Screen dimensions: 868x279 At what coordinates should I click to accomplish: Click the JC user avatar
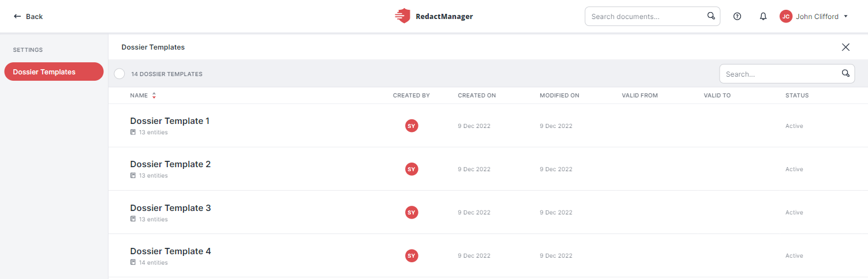785,17
